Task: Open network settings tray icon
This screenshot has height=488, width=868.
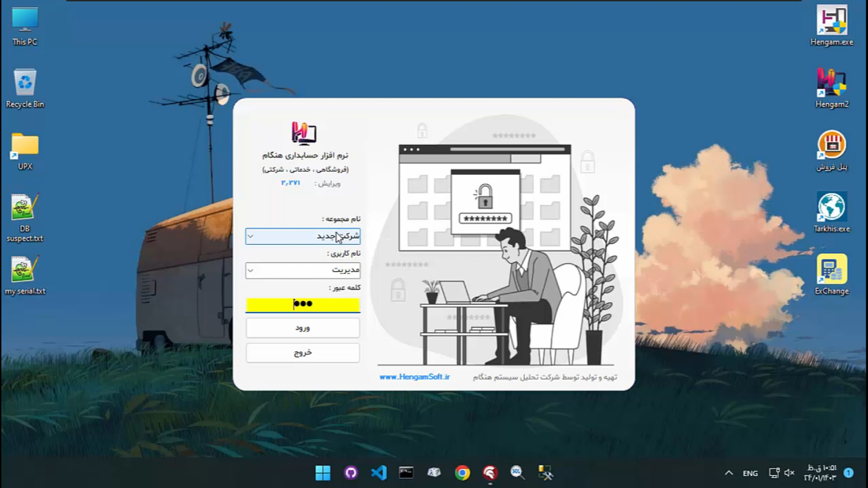Action: (x=774, y=473)
